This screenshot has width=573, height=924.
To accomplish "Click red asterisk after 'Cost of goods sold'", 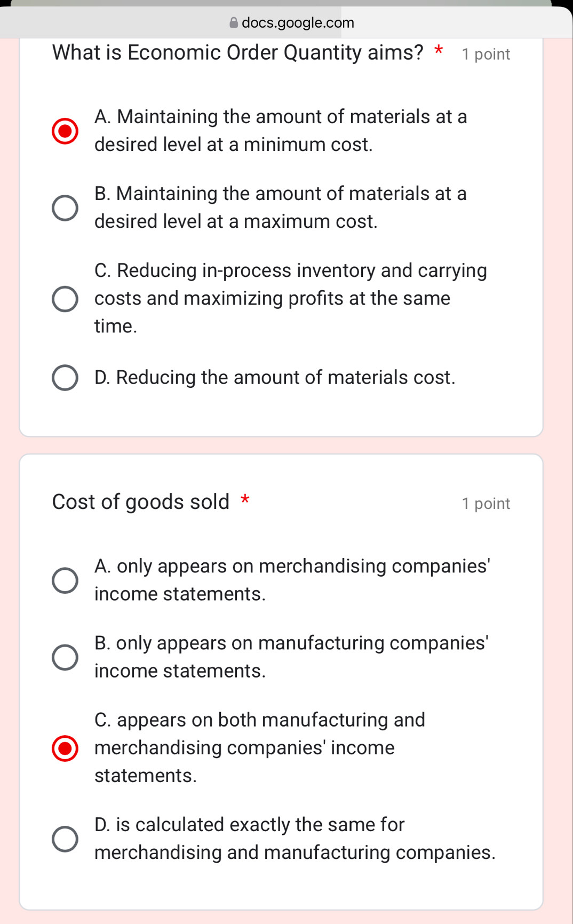I will (245, 500).
